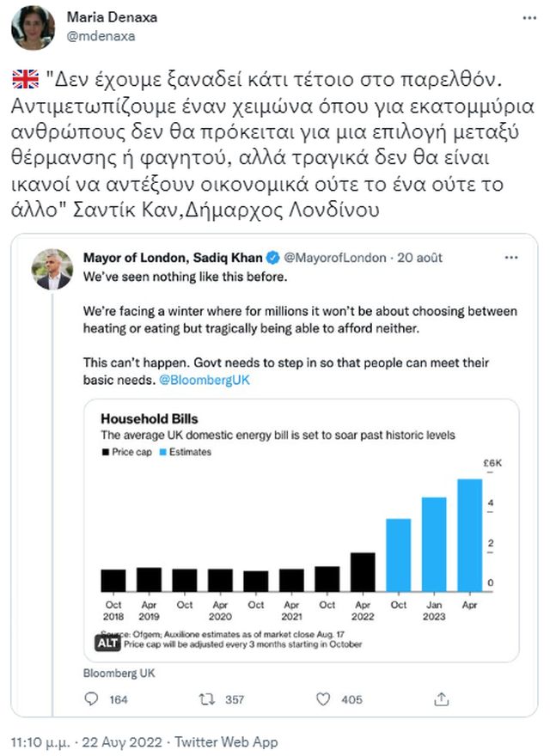Open Sadiq Khan's avatar photo
This screenshot has height=756, width=550.
coord(53,270)
